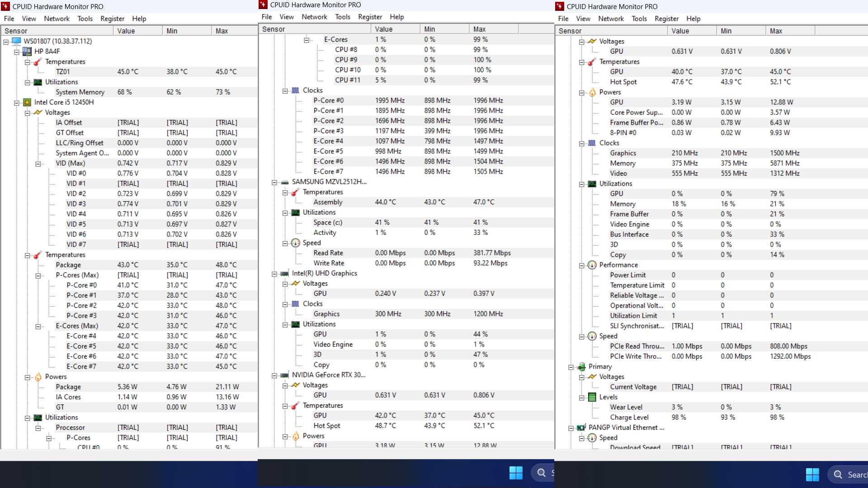
Task: Select the Voltages lightning icon under Intel Core i5
Action: [38, 113]
